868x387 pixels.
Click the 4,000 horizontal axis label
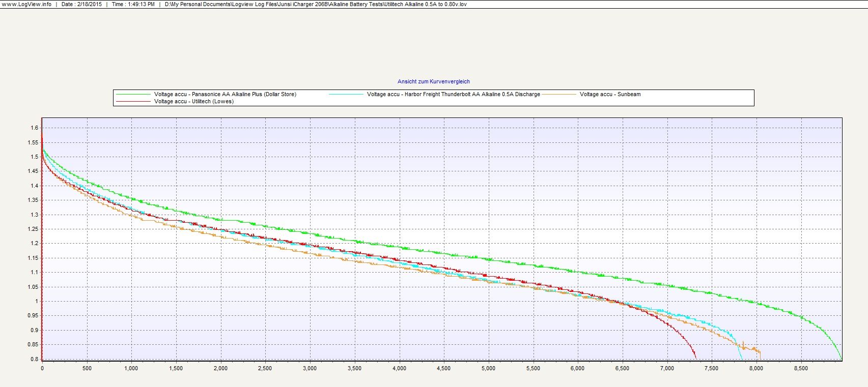click(399, 368)
